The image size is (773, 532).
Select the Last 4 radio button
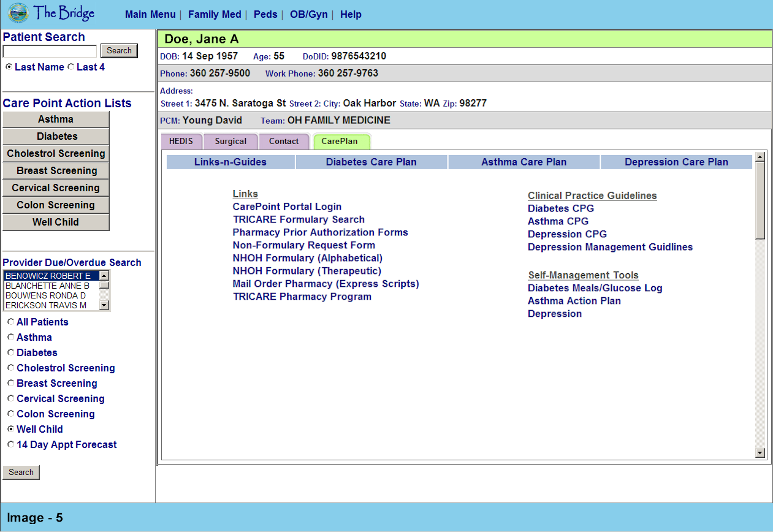pos(70,67)
